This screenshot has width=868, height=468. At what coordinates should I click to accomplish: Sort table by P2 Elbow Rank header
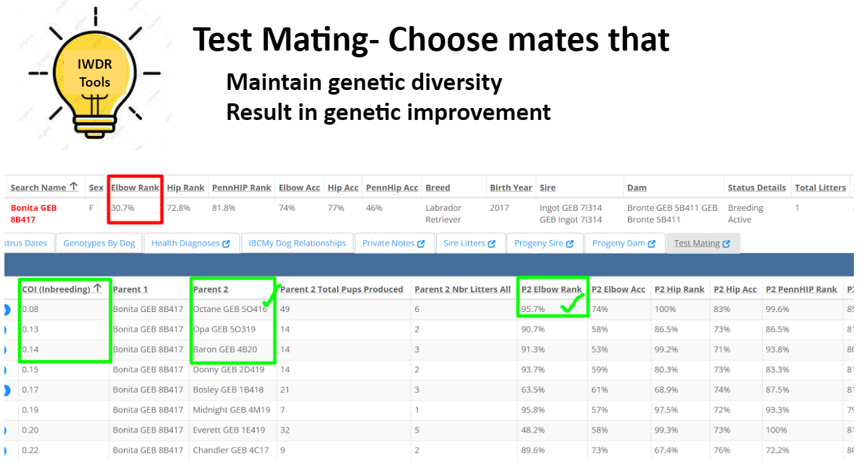coord(551,289)
